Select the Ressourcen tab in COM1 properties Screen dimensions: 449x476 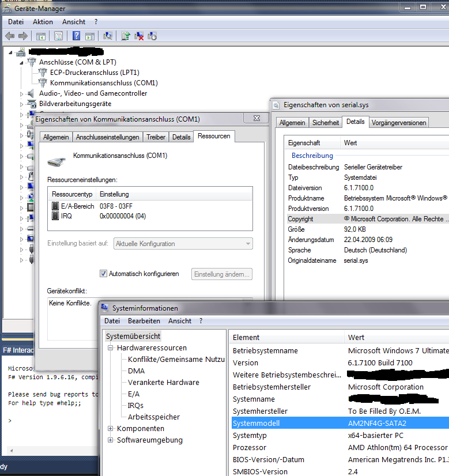[214, 136]
